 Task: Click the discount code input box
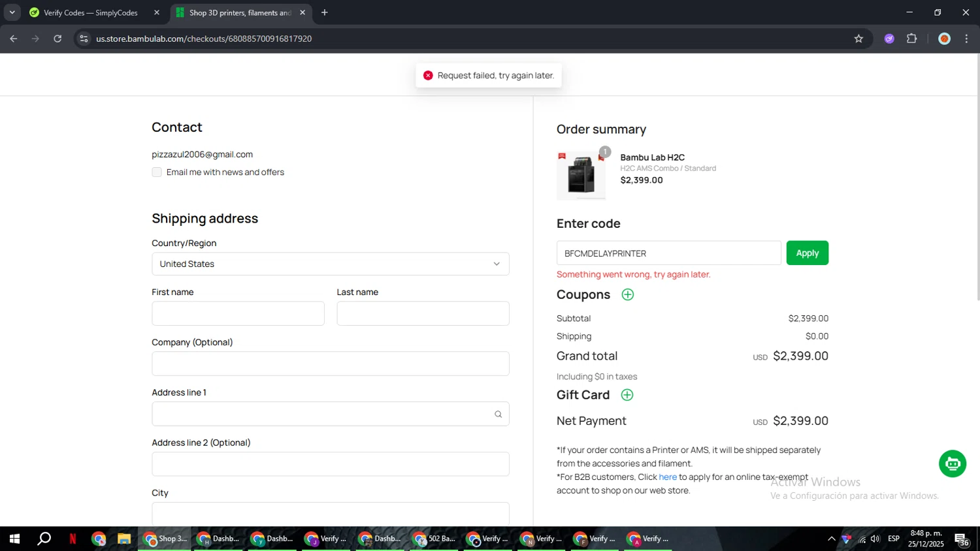point(668,253)
